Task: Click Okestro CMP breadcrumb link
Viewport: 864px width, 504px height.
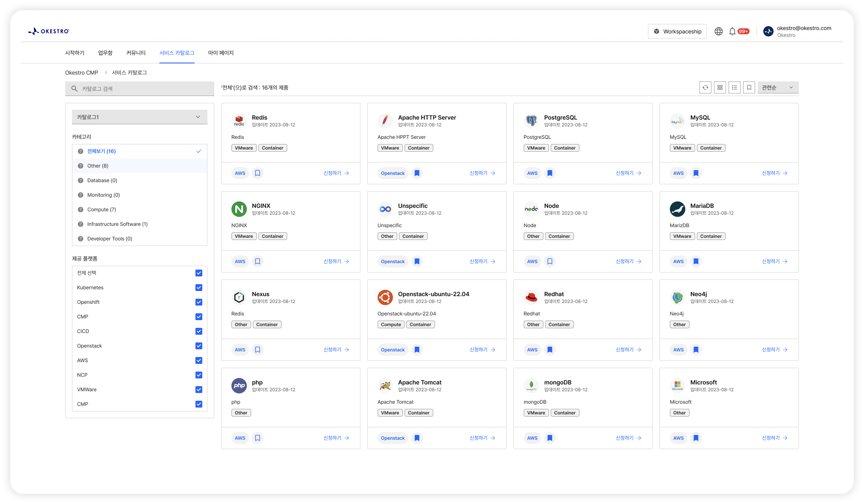Action: point(81,72)
